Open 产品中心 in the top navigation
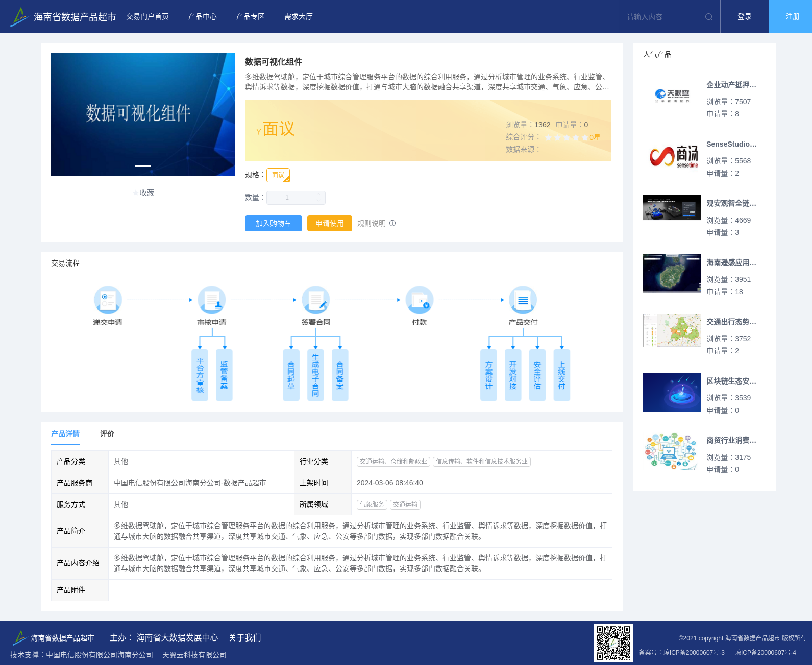812x665 pixels. click(x=203, y=17)
